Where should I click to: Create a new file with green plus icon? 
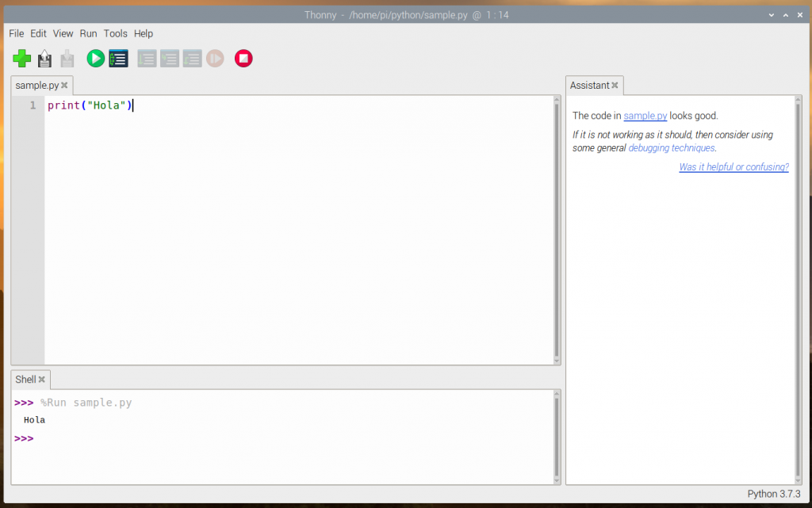(x=22, y=59)
